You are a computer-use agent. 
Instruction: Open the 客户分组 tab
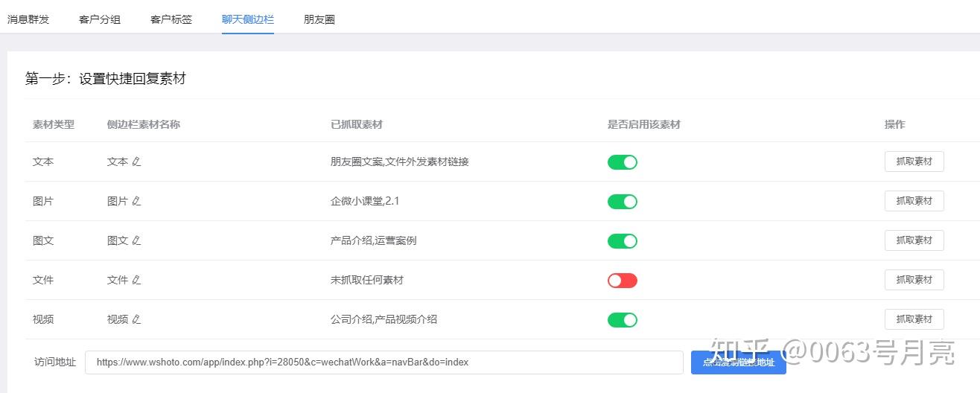100,19
